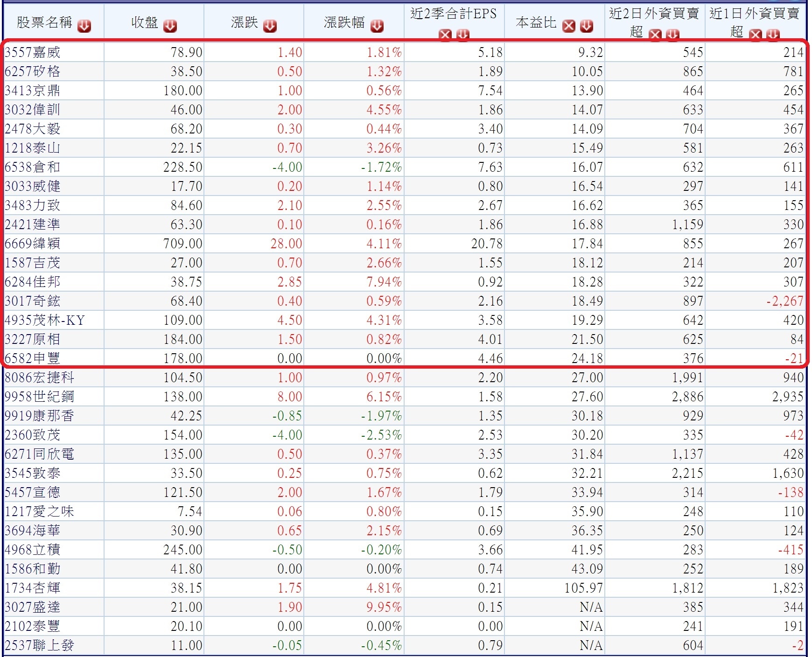Screen dimensions: 812x657
Task: Click the 收盤 column header label
Action: [x=145, y=22]
